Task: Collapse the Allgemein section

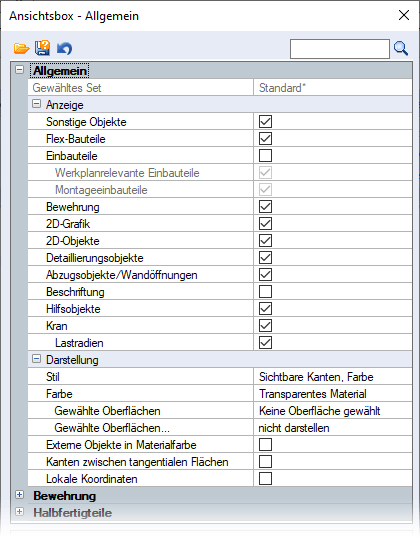Action: (20, 70)
